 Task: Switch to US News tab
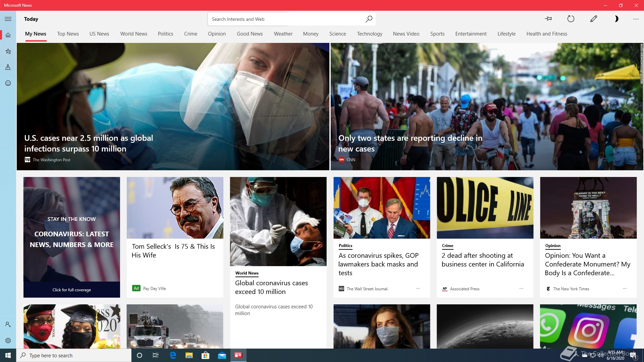point(99,34)
